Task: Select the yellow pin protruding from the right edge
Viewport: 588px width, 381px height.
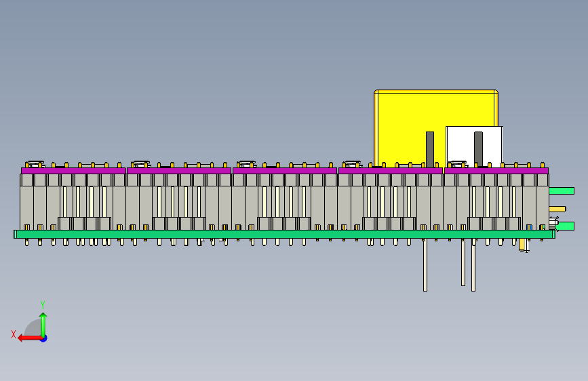Action: tap(557, 209)
